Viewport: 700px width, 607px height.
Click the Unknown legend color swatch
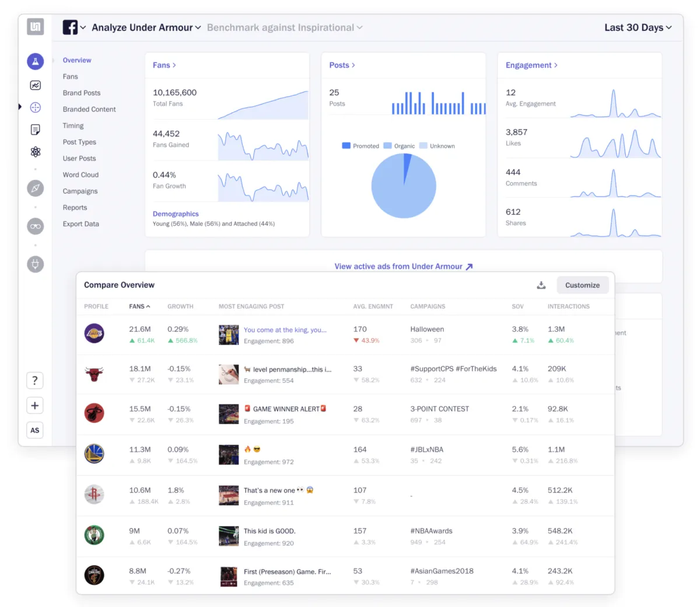click(x=423, y=145)
